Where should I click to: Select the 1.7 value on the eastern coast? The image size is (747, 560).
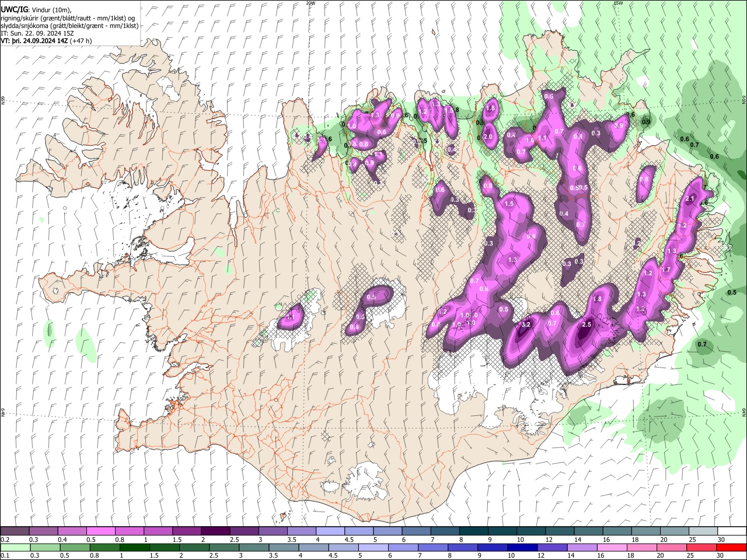(666, 270)
